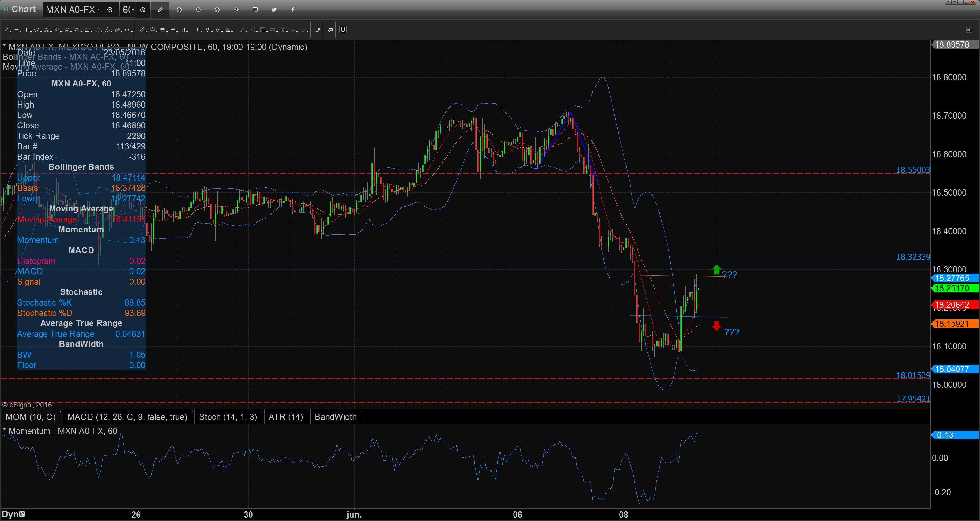Select the regression channel lines tool
The image size is (980, 521).
[118, 30]
